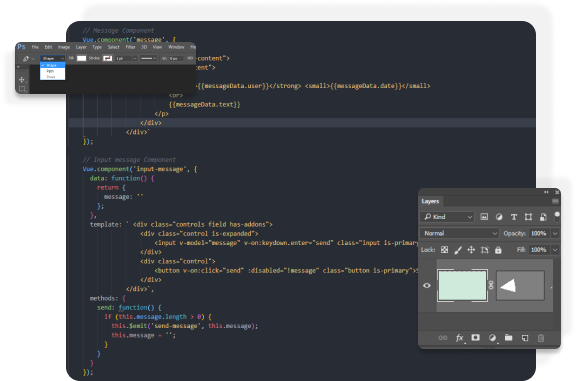Toggle layer filtering on/off switch
Image resolution: width=576 pixels, height=381 pixels.
click(557, 216)
